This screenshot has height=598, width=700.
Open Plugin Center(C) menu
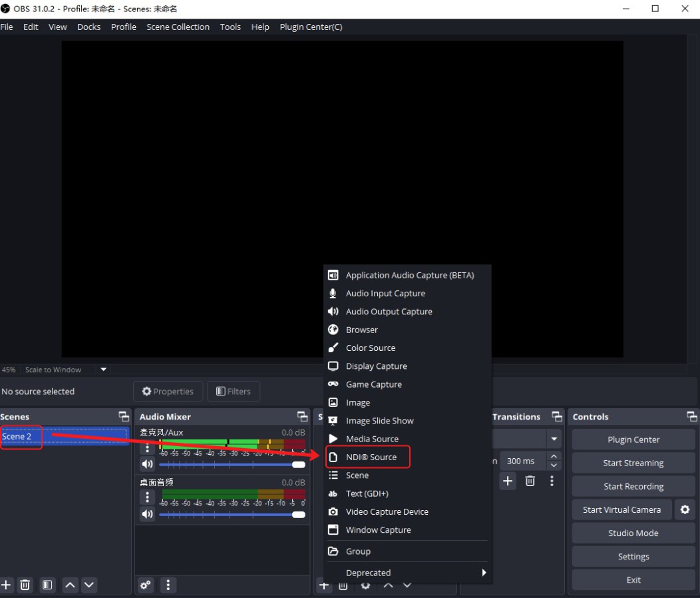point(311,27)
